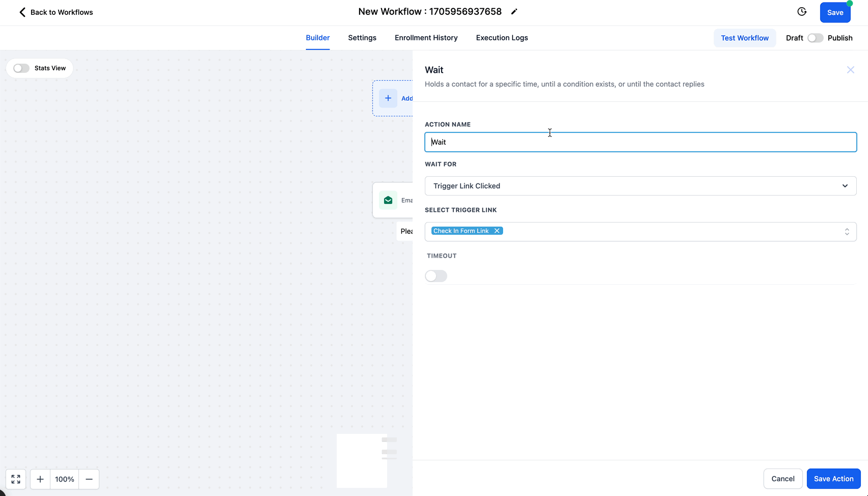Click the Test Workflow button

coord(744,38)
